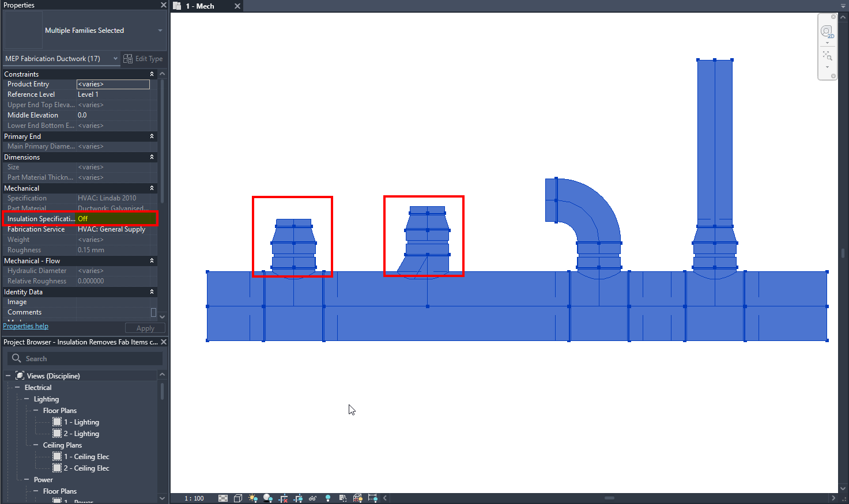Viewport: 849px width, 504px height.
Task: Collapse the Mechanical - Flow group
Action: click(152, 260)
